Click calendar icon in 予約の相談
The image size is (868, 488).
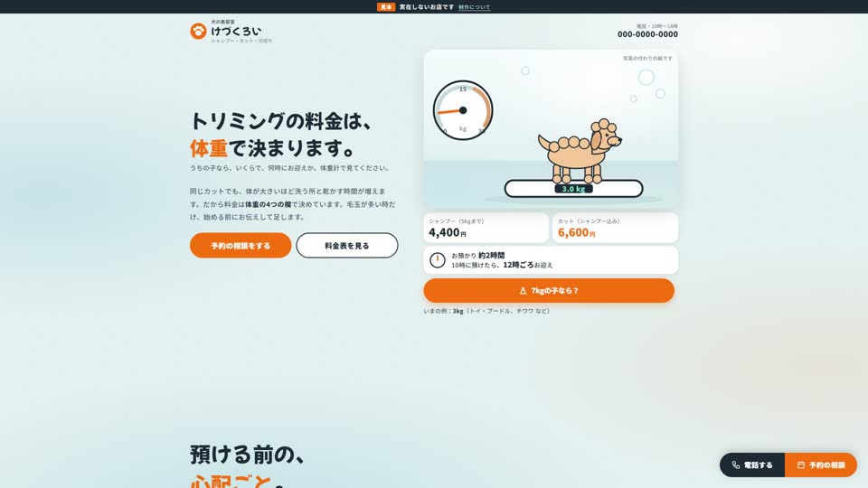pyautogui.click(x=800, y=465)
